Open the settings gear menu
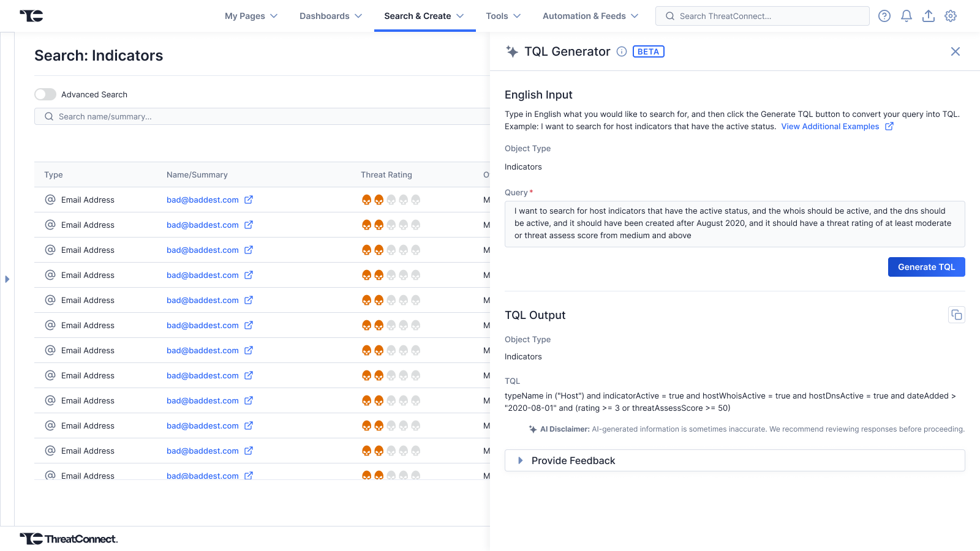980x551 pixels. [x=950, y=16]
